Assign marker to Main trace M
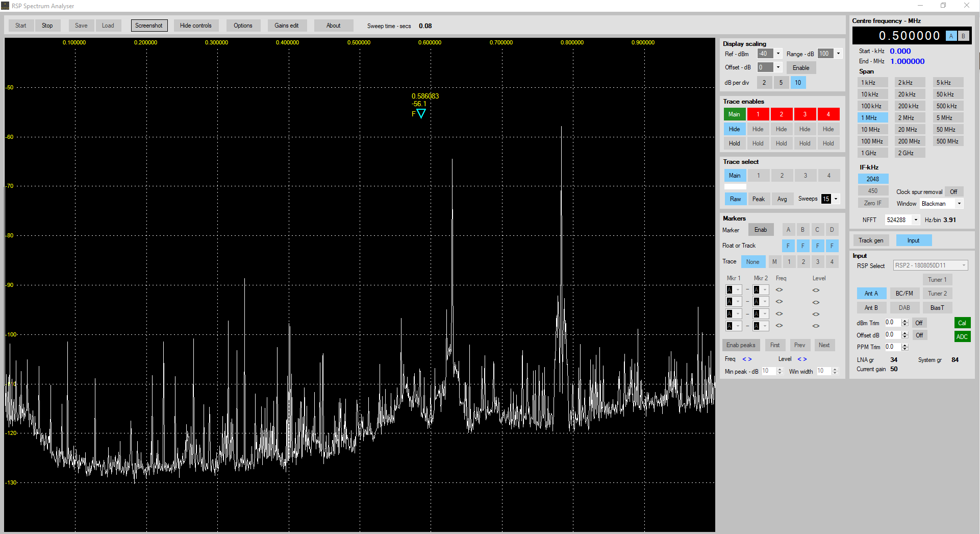Viewport: 980px width, 534px height. pyautogui.click(x=774, y=262)
